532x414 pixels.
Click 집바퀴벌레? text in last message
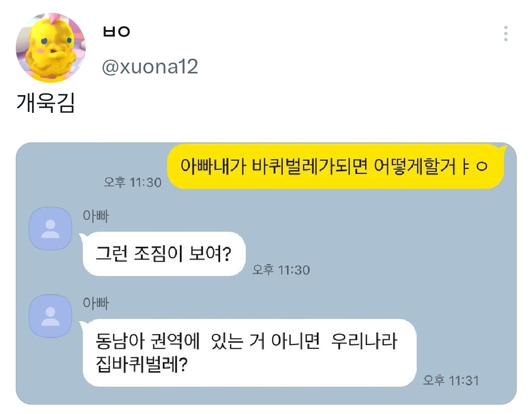[x=141, y=364]
